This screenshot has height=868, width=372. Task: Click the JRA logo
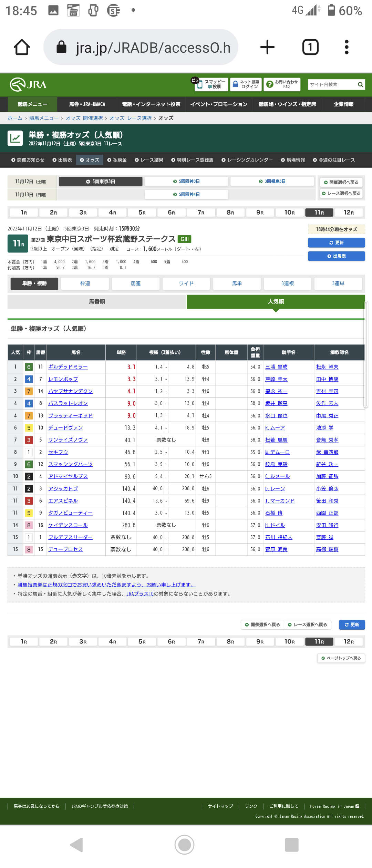click(28, 84)
